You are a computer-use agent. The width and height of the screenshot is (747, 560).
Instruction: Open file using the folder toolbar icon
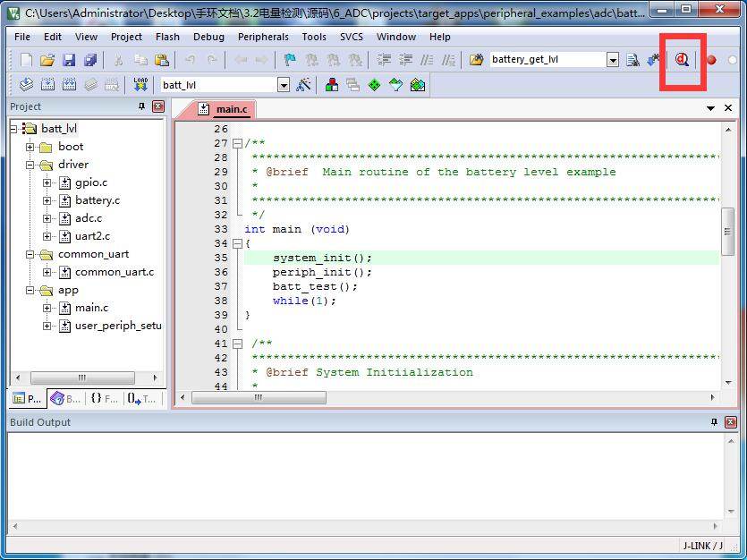point(47,60)
